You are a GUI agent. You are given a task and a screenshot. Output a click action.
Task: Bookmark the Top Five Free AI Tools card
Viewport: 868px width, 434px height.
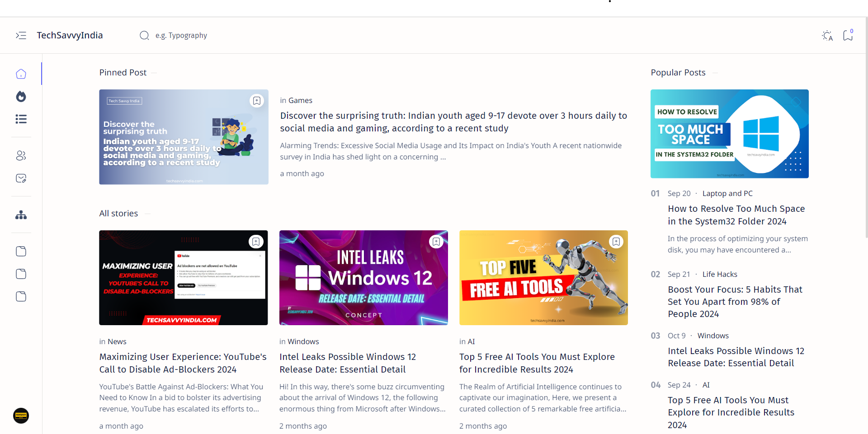[616, 242]
